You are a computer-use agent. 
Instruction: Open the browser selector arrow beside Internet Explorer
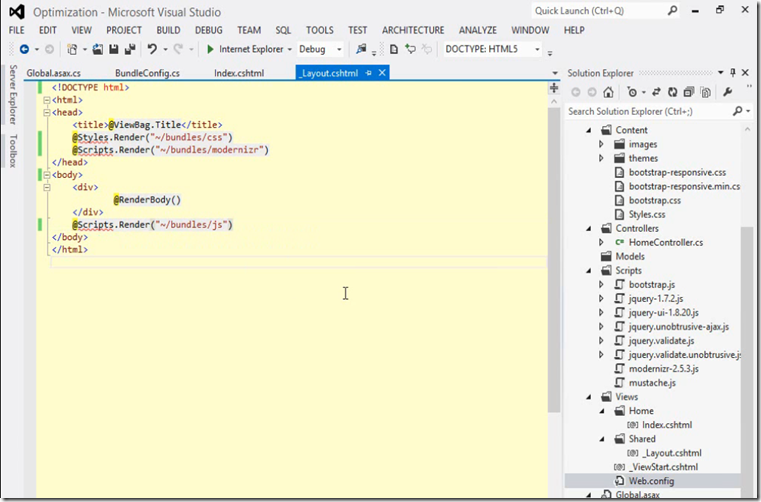point(290,50)
